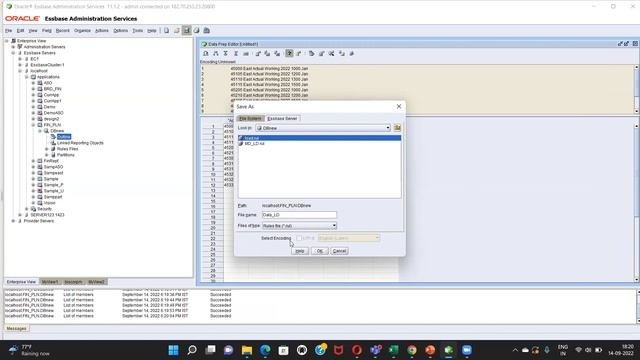Open the Field menu
The image size is (640, 360).
[x=47, y=31]
